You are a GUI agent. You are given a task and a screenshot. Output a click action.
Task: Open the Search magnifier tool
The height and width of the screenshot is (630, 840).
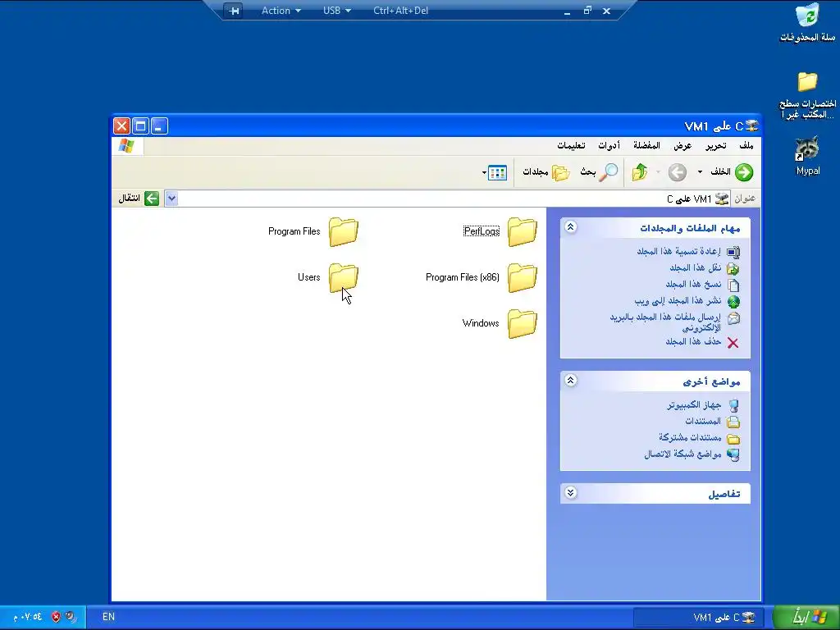(608, 172)
